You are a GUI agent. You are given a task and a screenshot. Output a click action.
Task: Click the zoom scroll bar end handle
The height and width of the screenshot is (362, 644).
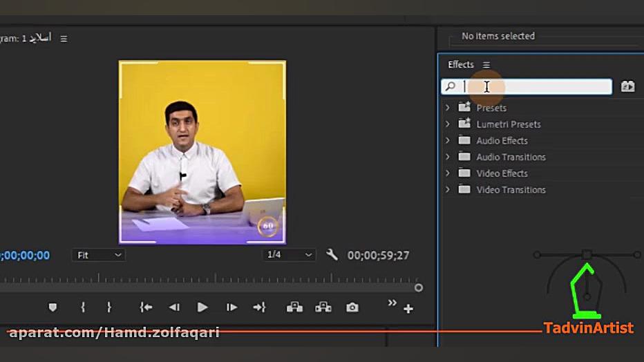[x=419, y=287]
